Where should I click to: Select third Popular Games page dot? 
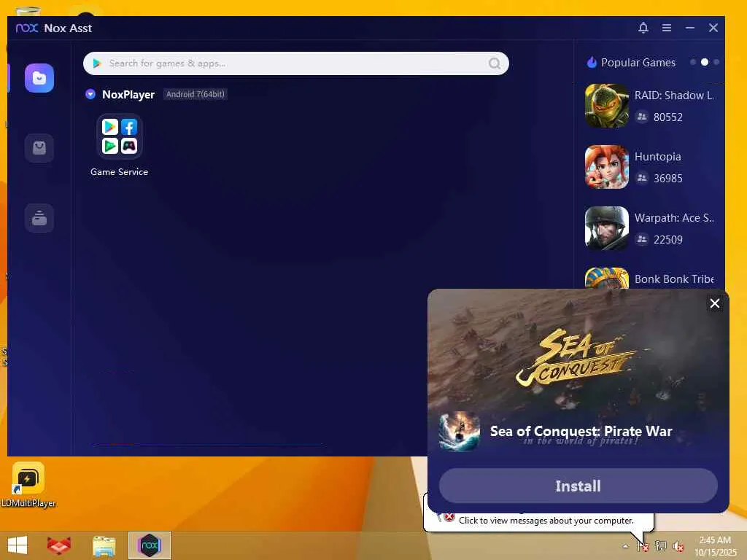[x=716, y=63]
